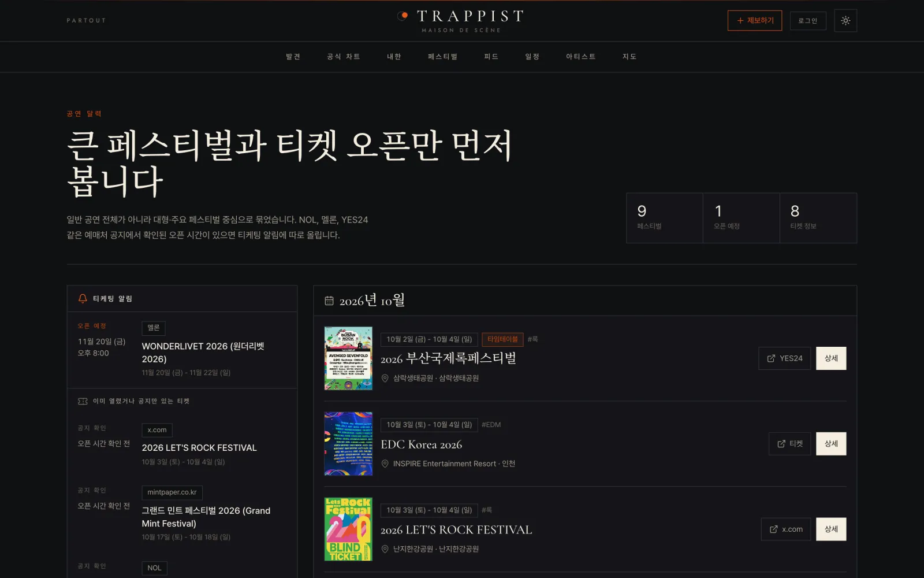The image size is (924, 578).
Task: Click the 2026 부산국제록페스티벌 title
Action: click(x=448, y=358)
